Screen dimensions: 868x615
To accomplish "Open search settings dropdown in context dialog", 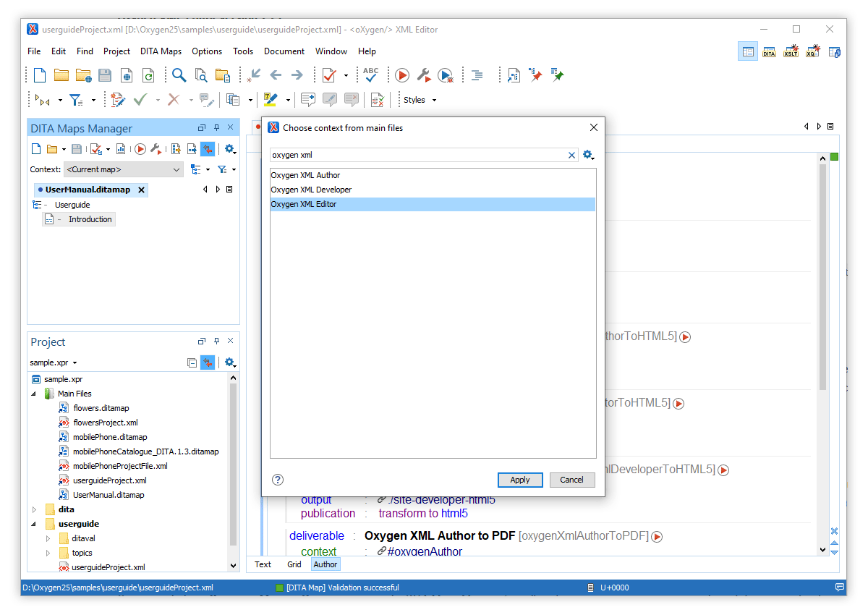I will 588,155.
